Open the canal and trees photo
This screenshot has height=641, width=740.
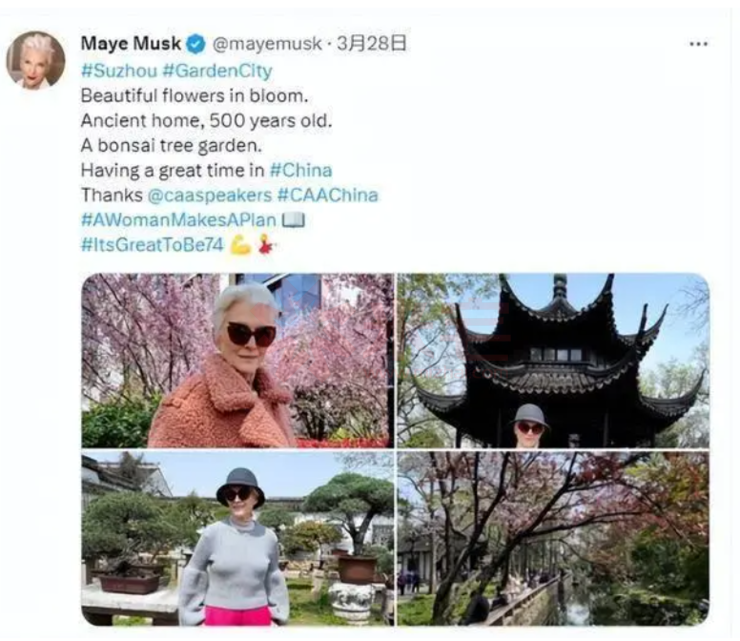(x=553, y=539)
